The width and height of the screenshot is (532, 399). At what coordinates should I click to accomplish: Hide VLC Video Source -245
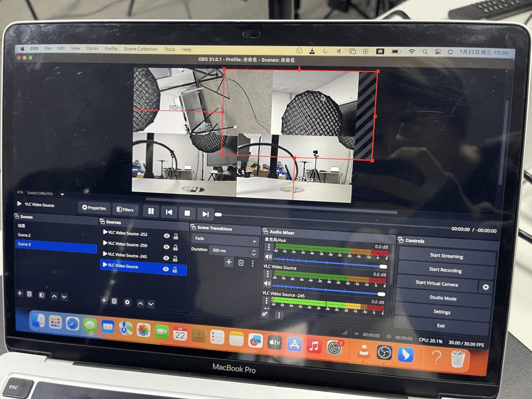coord(166,258)
